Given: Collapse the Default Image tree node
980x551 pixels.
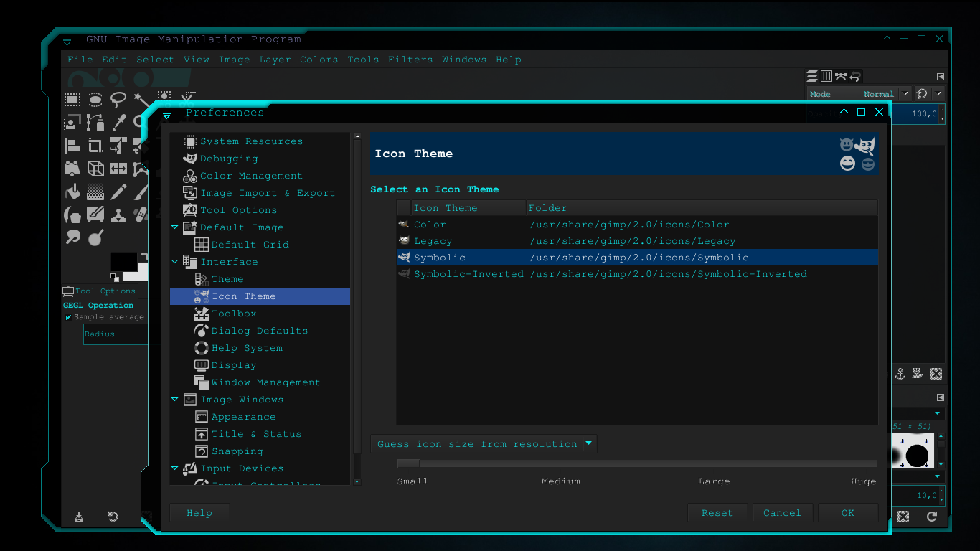Looking at the screenshot, I should pos(174,227).
